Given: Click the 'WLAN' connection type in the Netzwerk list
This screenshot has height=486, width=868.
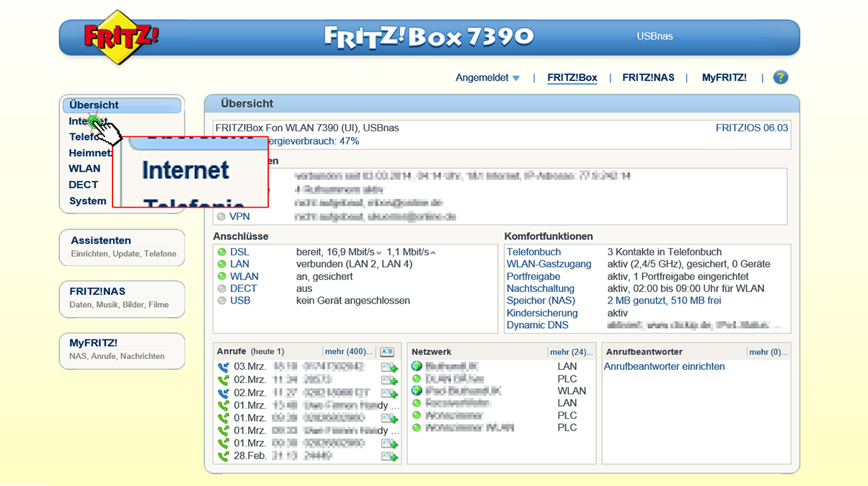Looking at the screenshot, I should click(572, 391).
